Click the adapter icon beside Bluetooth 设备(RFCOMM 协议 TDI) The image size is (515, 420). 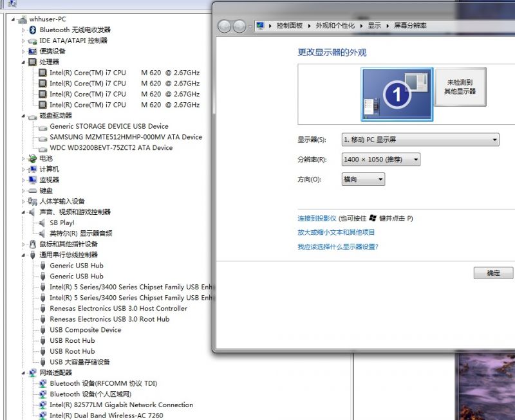pos(42,383)
